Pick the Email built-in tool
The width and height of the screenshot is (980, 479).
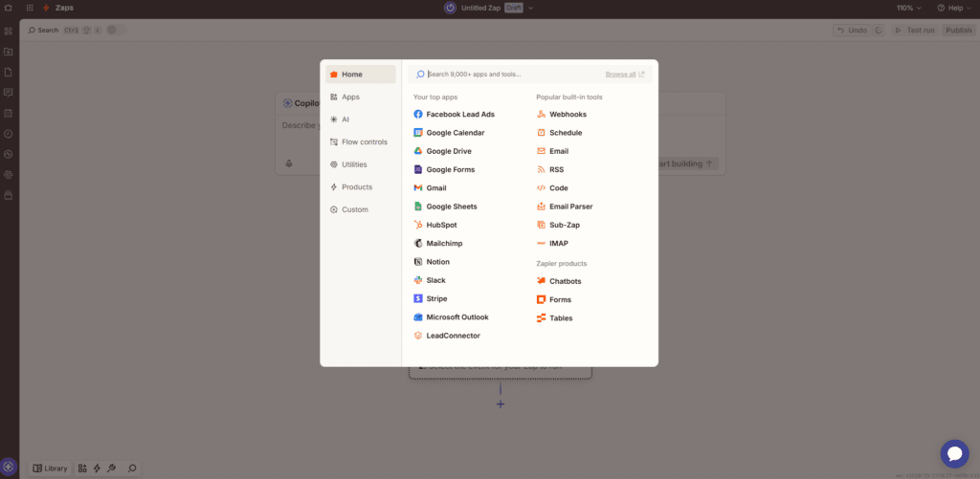click(x=552, y=151)
